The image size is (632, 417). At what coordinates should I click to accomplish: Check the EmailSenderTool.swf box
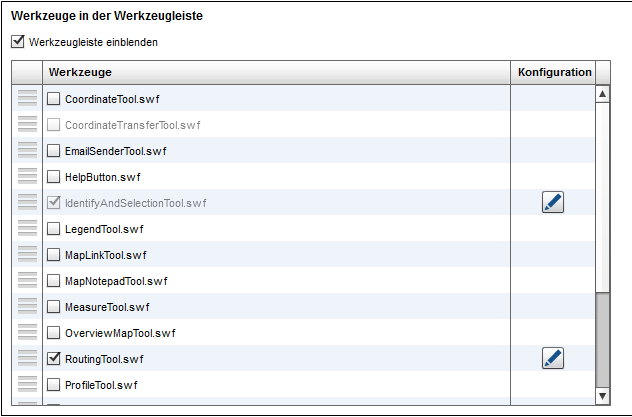coord(53,151)
